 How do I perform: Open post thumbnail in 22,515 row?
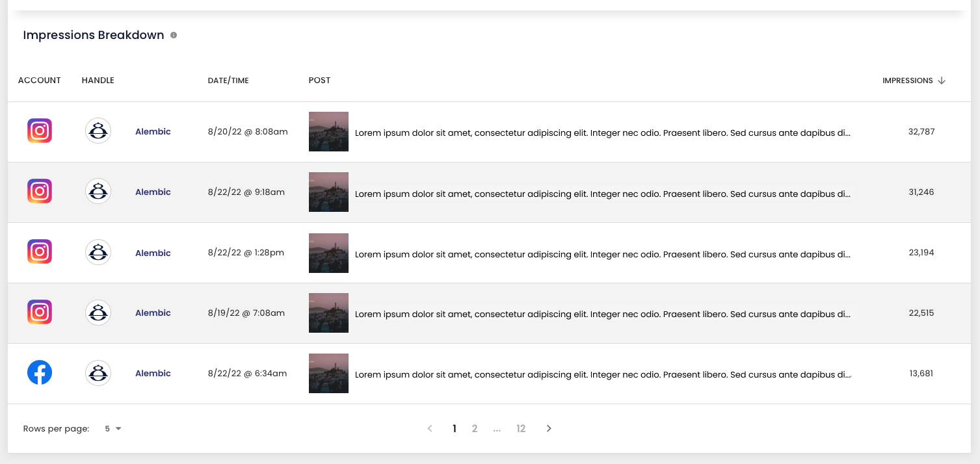pyautogui.click(x=328, y=313)
